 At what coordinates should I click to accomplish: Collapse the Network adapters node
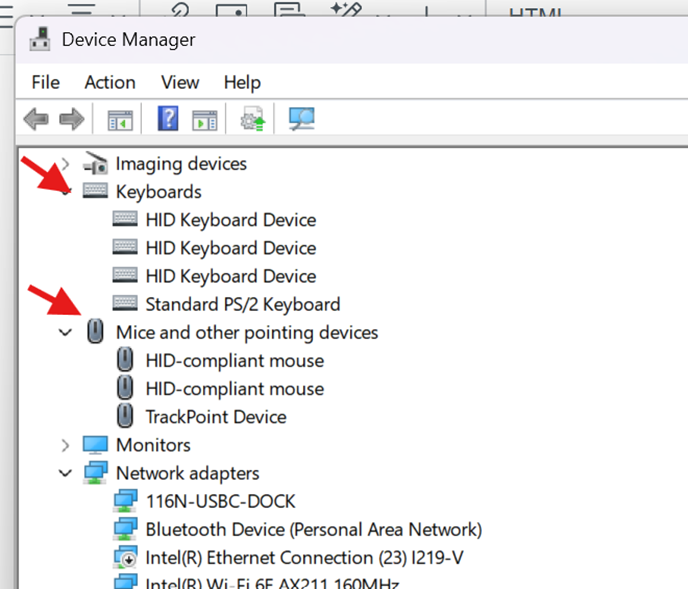tap(66, 473)
